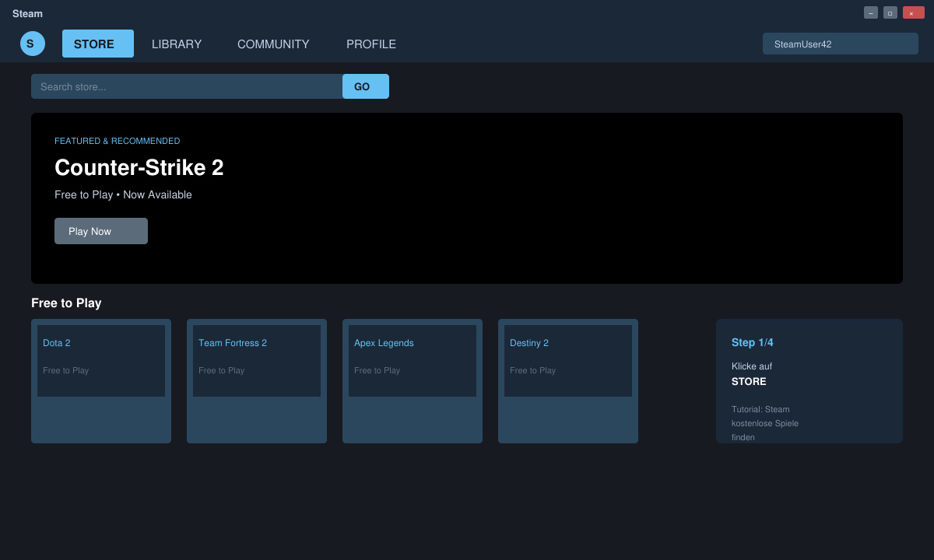Close the Steam window
Image resolution: width=934 pixels, height=560 pixels.
point(914,12)
